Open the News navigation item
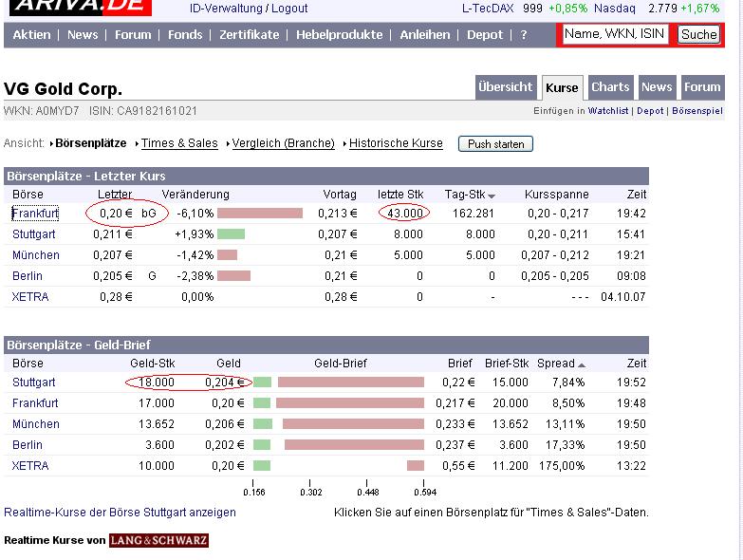This screenshot has height=560, width=743. point(83,34)
